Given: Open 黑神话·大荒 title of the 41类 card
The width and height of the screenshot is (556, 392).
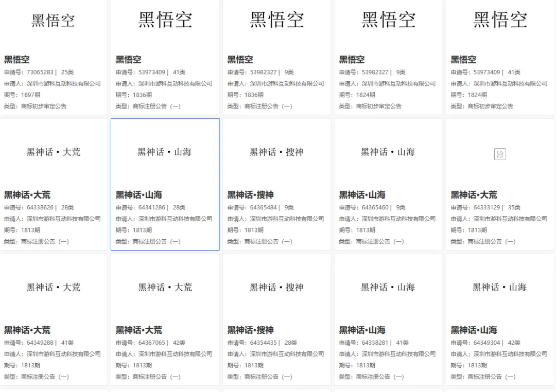Looking at the screenshot, I should pyautogui.click(x=27, y=330).
